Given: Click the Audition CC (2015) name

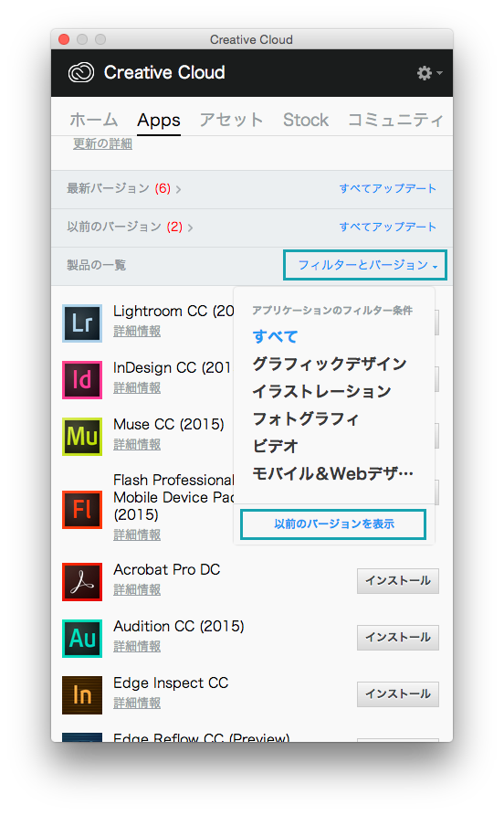Looking at the screenshot, I should [179, 626].
